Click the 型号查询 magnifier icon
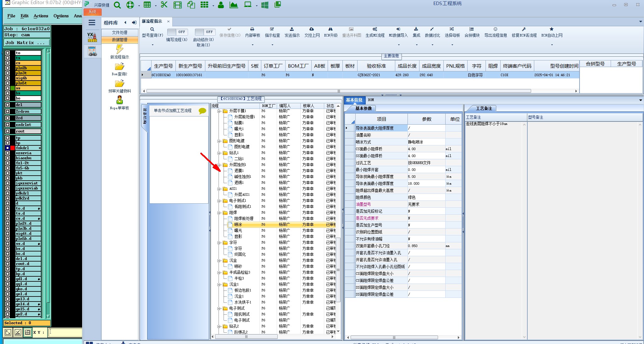This screenshot has height=344, width=644. [x=152, y=29]
